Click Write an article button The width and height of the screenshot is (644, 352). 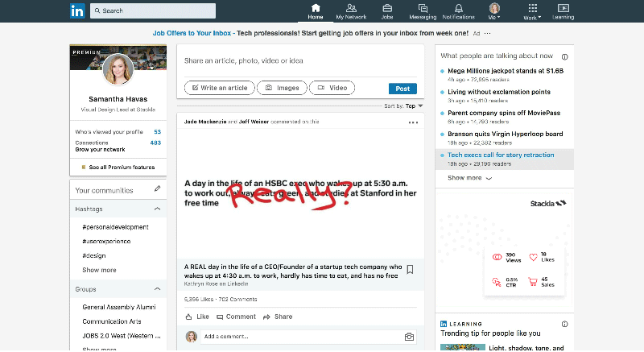pos(219,88)
